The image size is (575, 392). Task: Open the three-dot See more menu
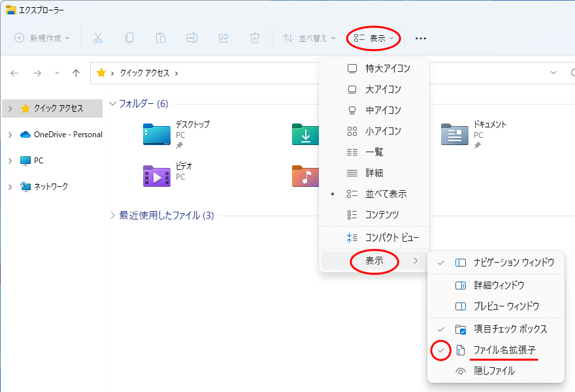tap(421, 39)
